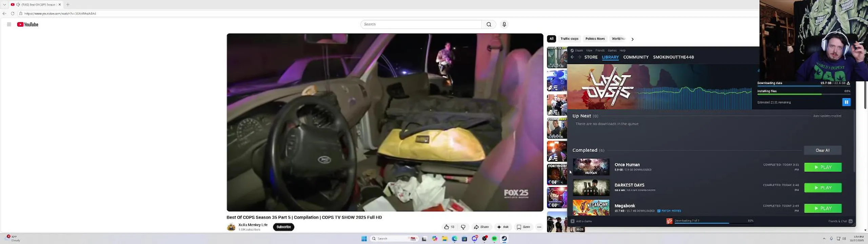Play Once Human
Image resolution: width=868 pixels, height=244 pixels.
(823, 167)
